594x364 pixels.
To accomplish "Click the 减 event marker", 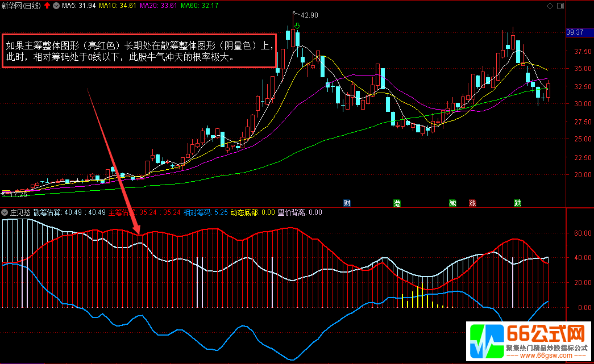I will (x=452, y=203).
